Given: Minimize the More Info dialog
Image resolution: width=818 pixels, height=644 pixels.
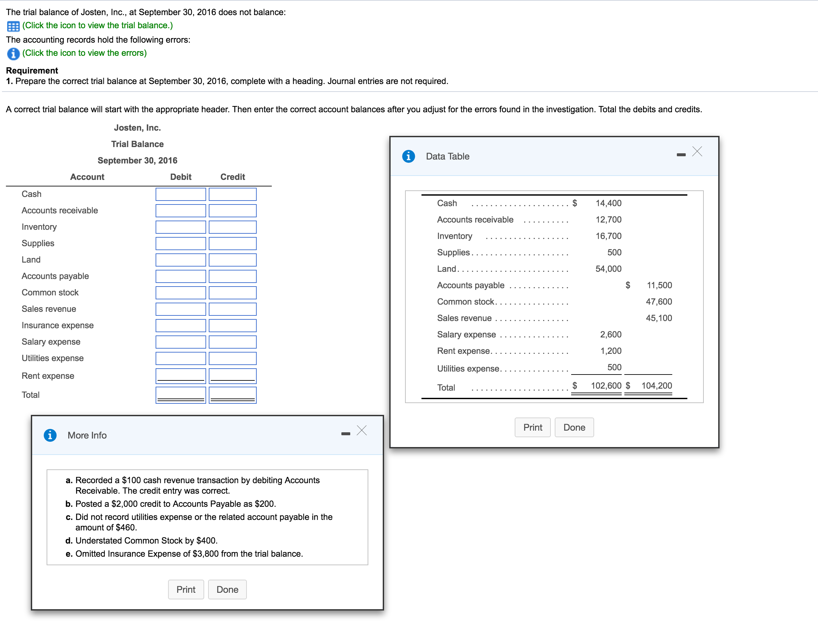Looking at the screenshot, I should click(345, 434).
